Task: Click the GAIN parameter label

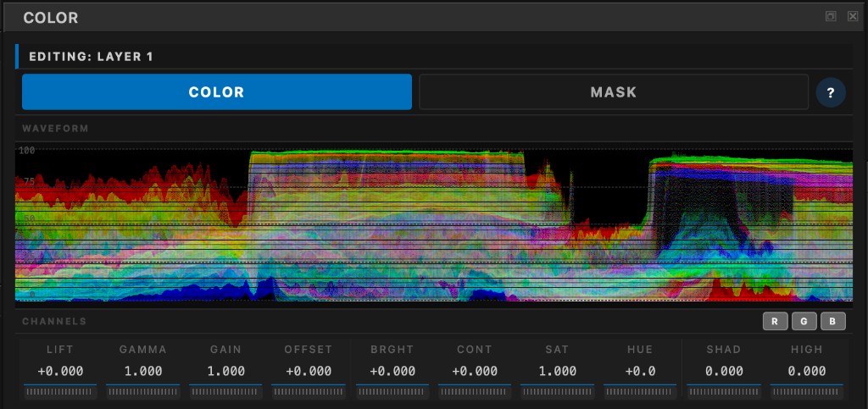Action: [225, 350]
